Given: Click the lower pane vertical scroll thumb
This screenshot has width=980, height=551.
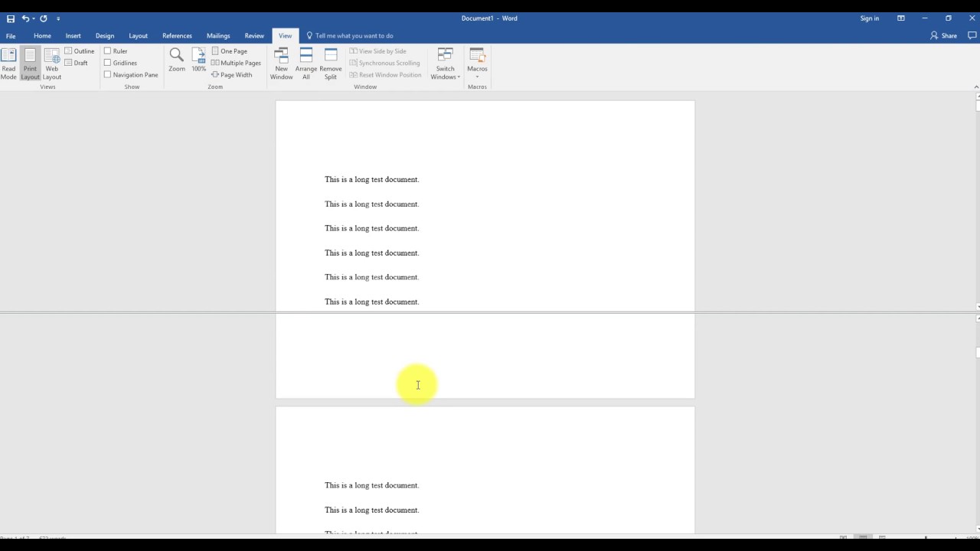Looking at the screenshot, I should click(977, 353).
